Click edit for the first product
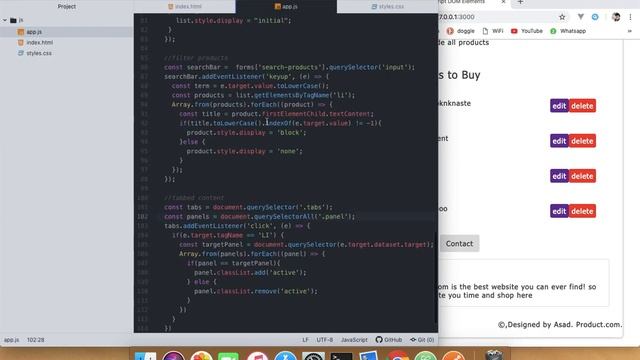 click(559, 106)
